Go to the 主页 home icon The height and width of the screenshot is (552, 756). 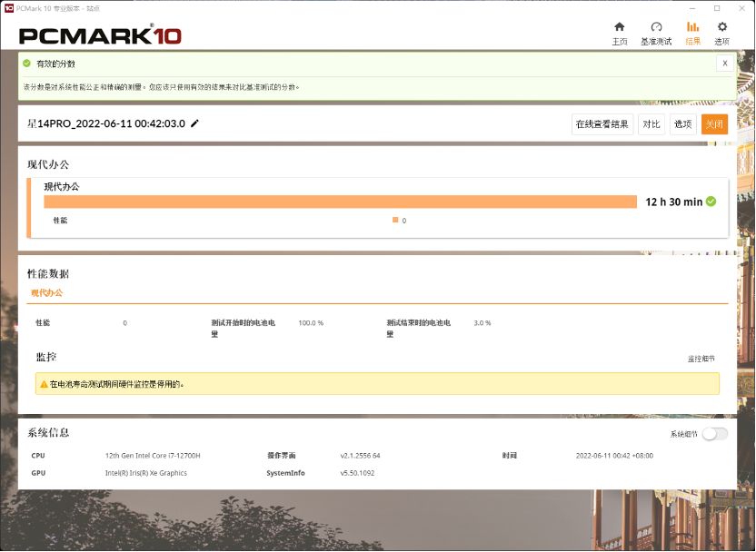coord(620,27)
